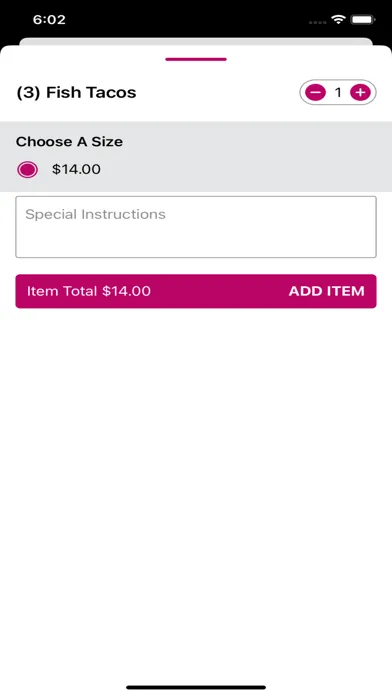The height and width of the screenshot is (696, 392).
Task: Tap the ADD ITEM label text
Action: [327, 291]
